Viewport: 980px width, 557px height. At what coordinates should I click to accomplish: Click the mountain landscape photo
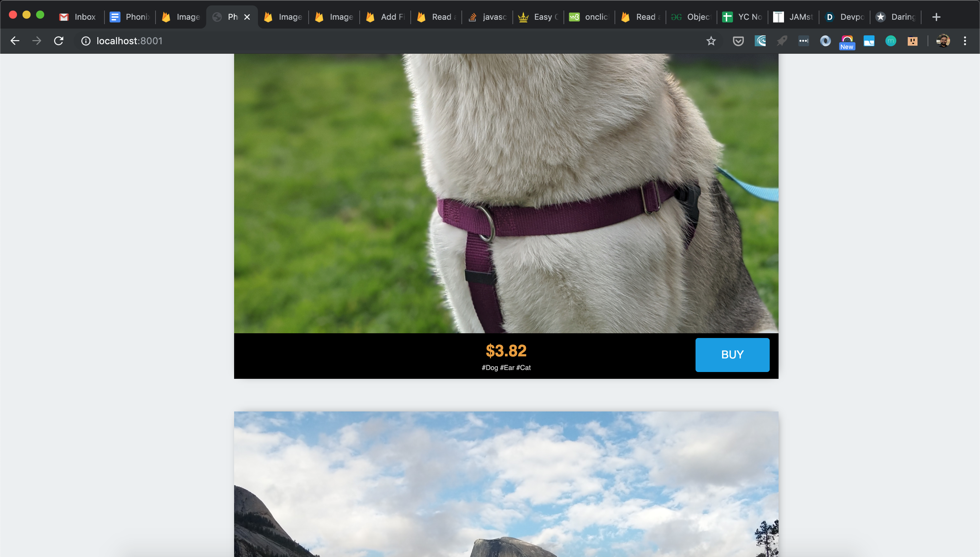506,484
